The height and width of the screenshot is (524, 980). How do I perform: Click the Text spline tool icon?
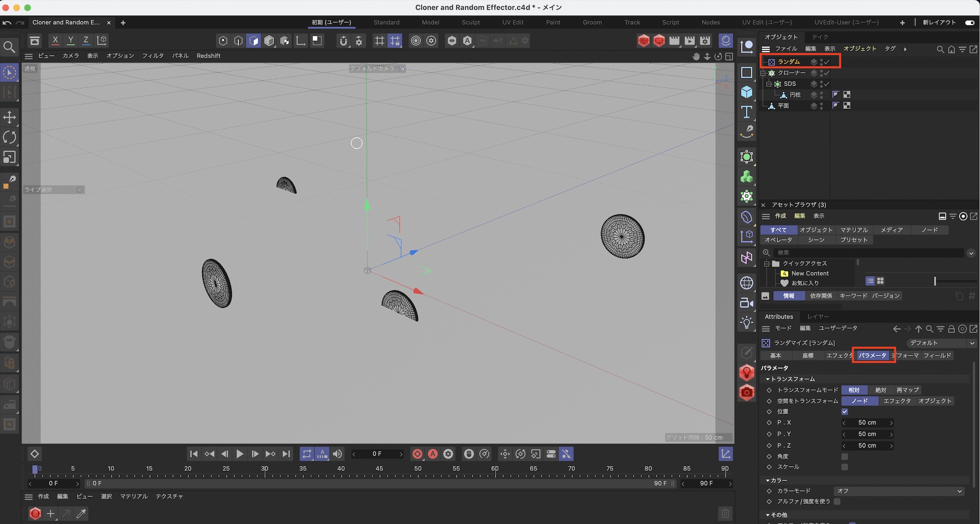746,112
